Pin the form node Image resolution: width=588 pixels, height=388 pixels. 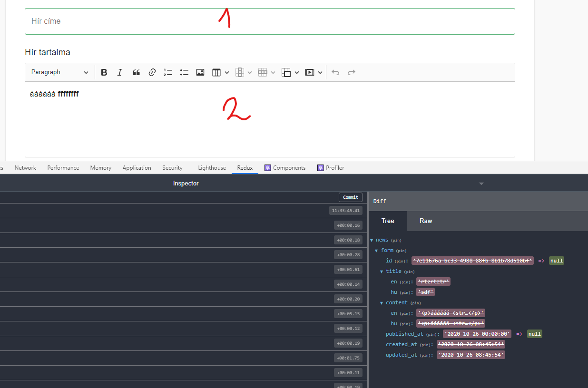pos(402,251)
